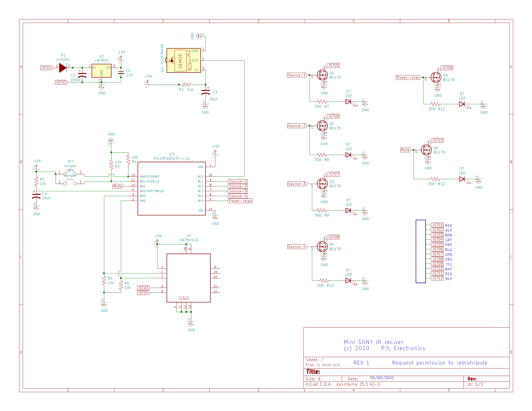Select the SN754410 U4 chip body
This screenshot has width=532, height=411.
click(x=188, y=278)
